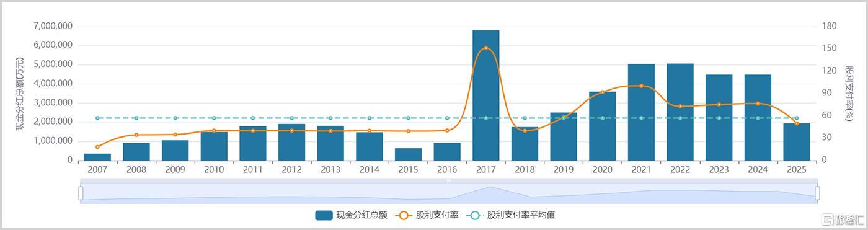Click the 2021 dividend bar
The width and height of the screenshot is (868, 230).
(641, 112)
